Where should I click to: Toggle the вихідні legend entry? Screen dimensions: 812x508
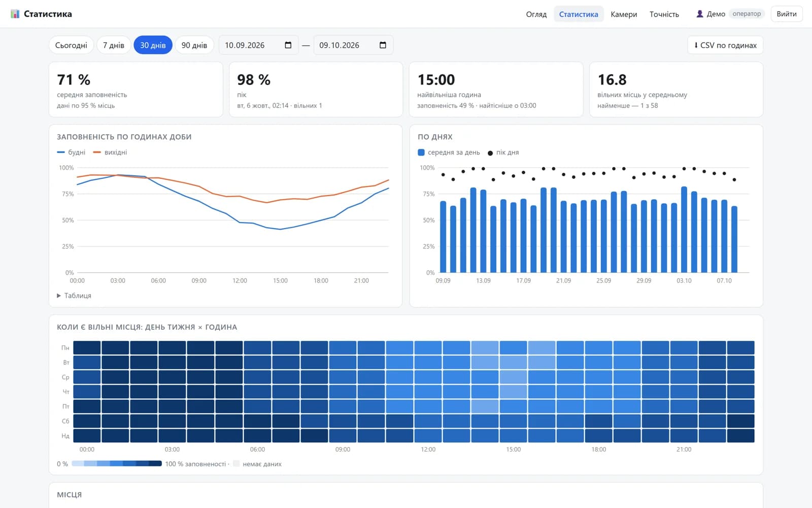[x=110, y=152]
